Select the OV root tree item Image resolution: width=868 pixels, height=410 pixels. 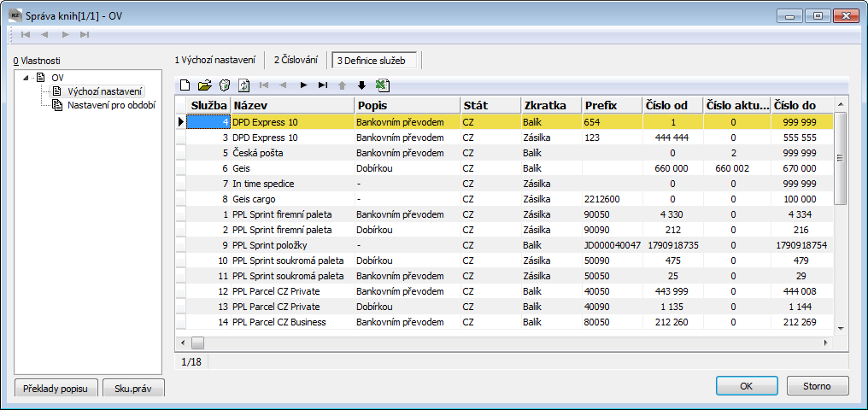(x=57, y=78)
